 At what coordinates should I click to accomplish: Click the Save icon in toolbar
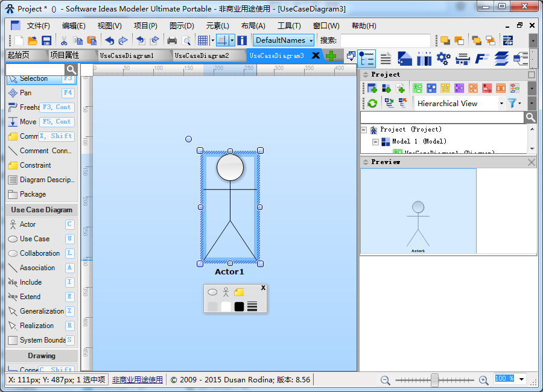pos(46,40)
